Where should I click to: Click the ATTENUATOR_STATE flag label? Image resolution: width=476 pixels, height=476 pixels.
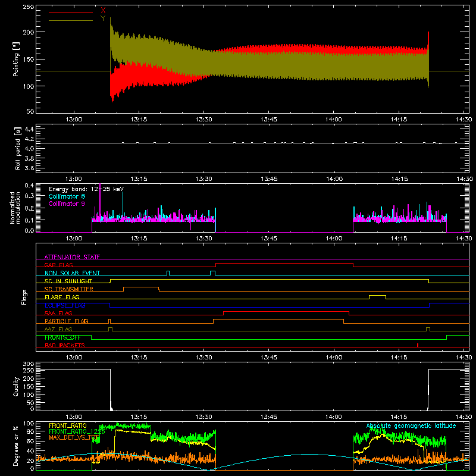click(x=72, y=257)
